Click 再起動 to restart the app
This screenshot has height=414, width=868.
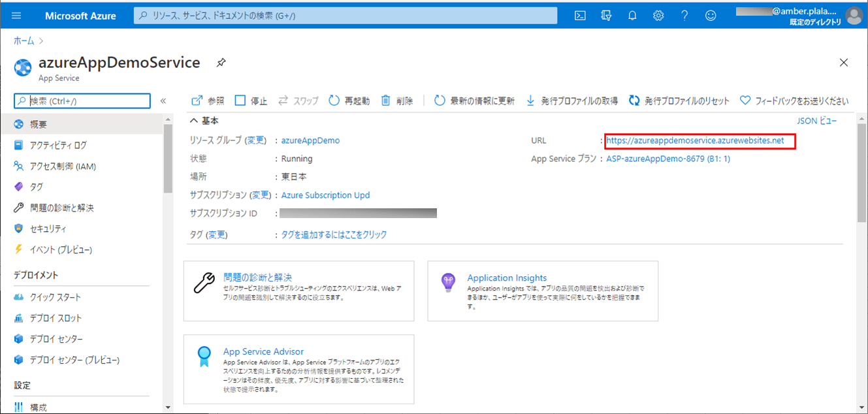click(x=349, y=101)
